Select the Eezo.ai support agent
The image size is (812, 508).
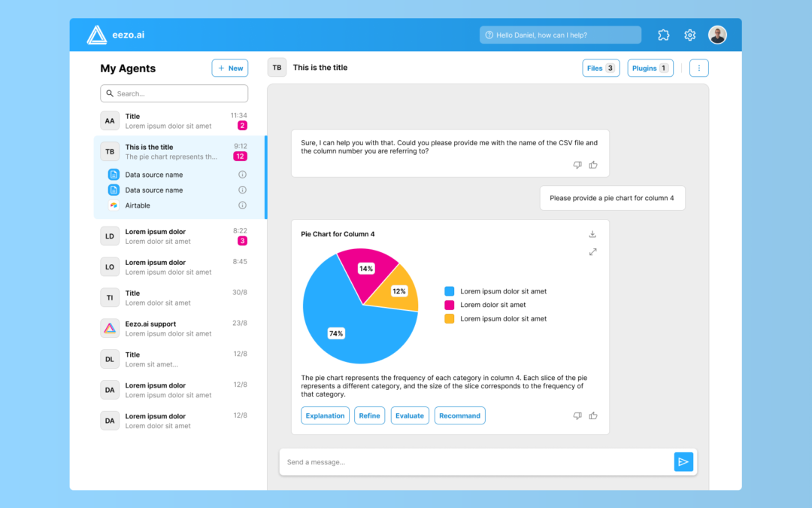174,328
